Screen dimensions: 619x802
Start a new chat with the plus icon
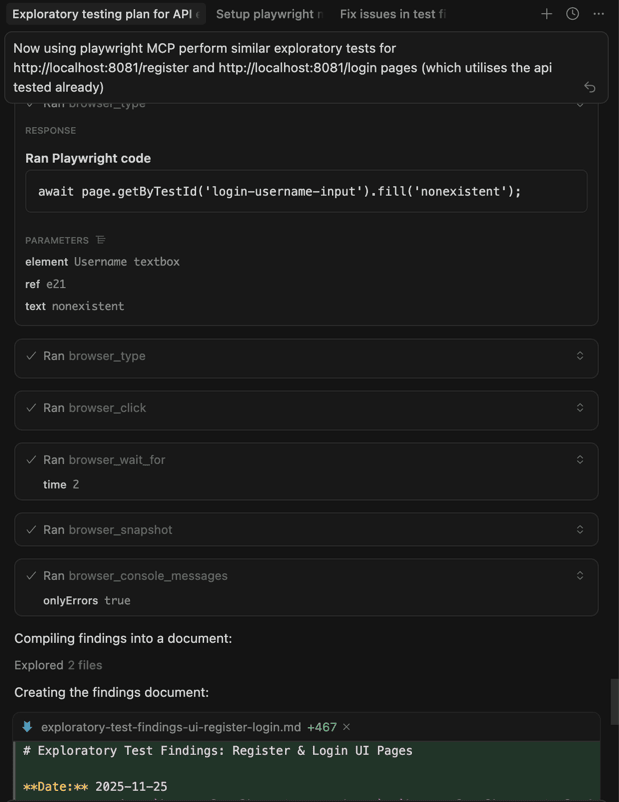546,14
